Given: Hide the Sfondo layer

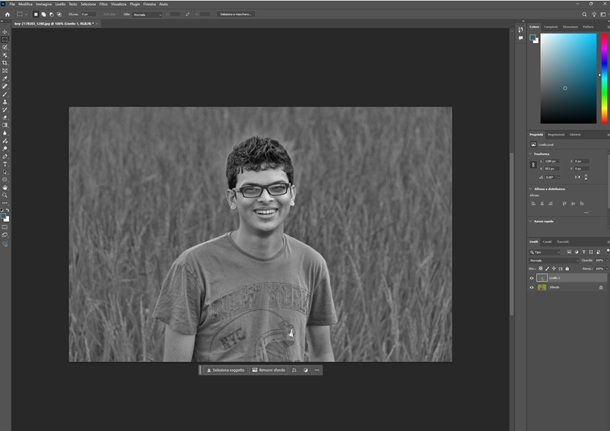Looking at the screenshot, I should pos(532,287).
